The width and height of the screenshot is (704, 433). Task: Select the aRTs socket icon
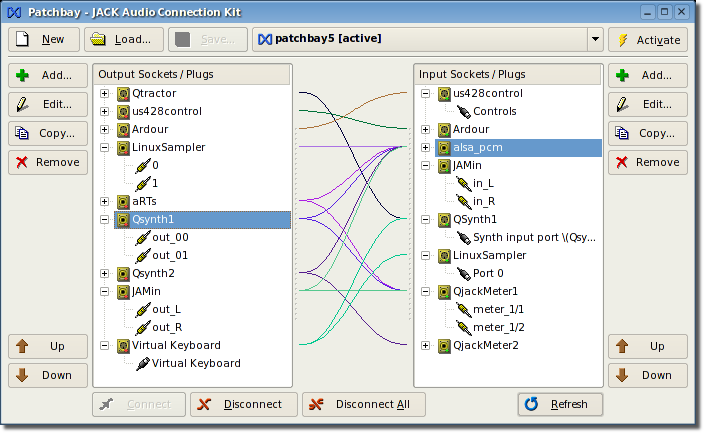coord(123,202)
